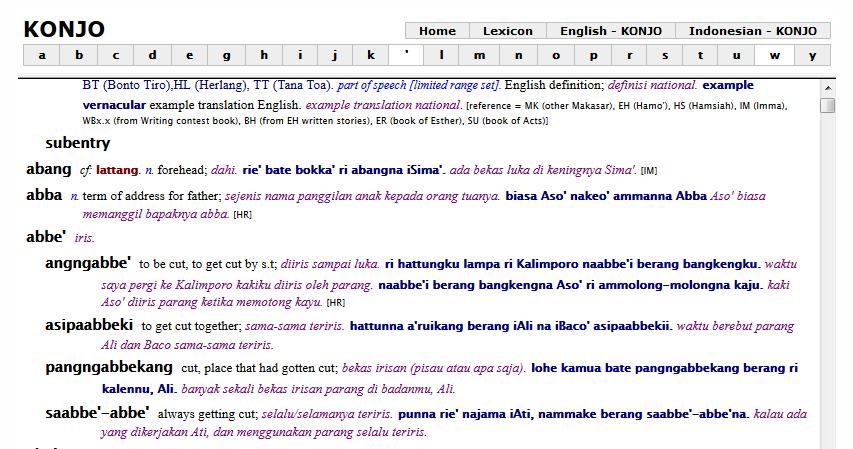Jump to letter c entries
The image size is (853, 449).
click(x=116, y=56)
